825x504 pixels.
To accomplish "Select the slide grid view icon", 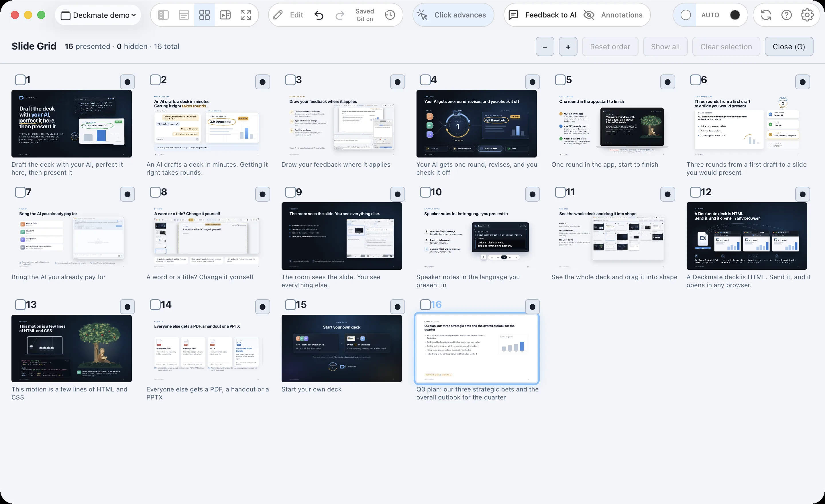I will click(204, 15).
